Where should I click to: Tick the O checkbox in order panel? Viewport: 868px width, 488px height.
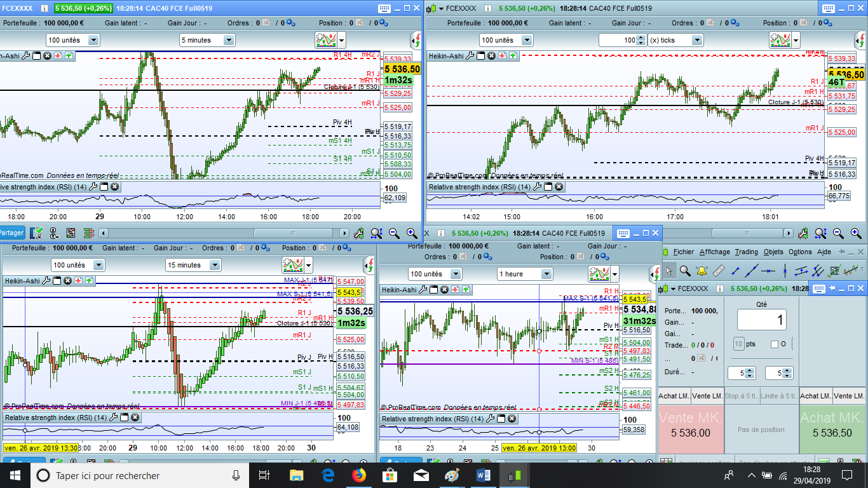click(x=774, y=344)
